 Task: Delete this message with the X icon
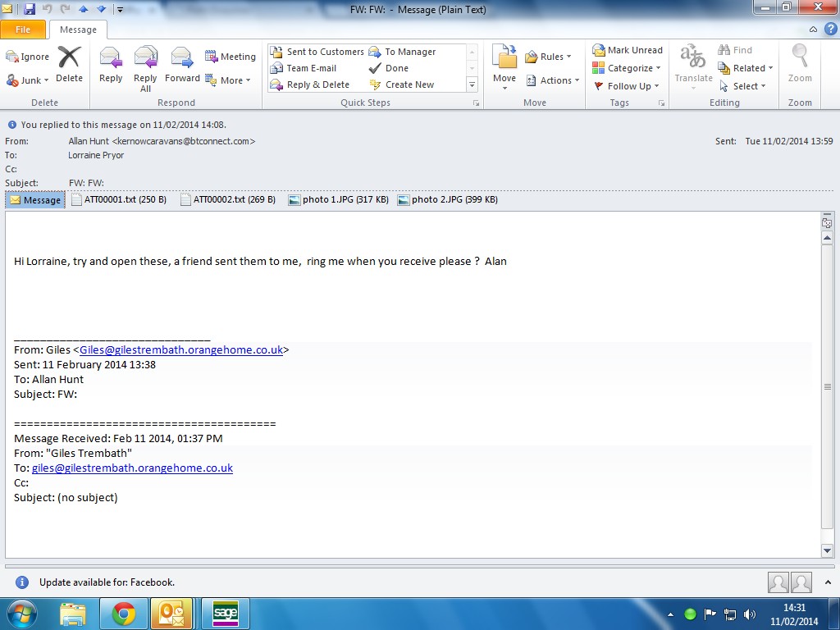pos(70,64)
